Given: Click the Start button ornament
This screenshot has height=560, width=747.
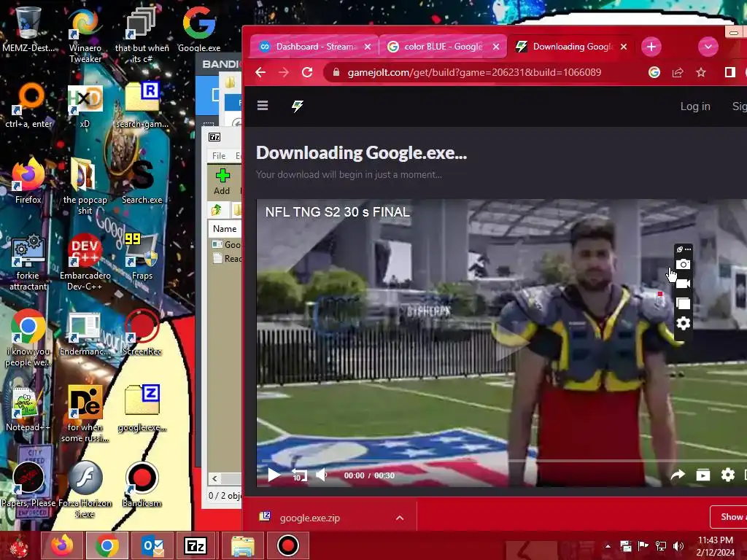Looking at the screenshot, I should click(x=19, y=545).
